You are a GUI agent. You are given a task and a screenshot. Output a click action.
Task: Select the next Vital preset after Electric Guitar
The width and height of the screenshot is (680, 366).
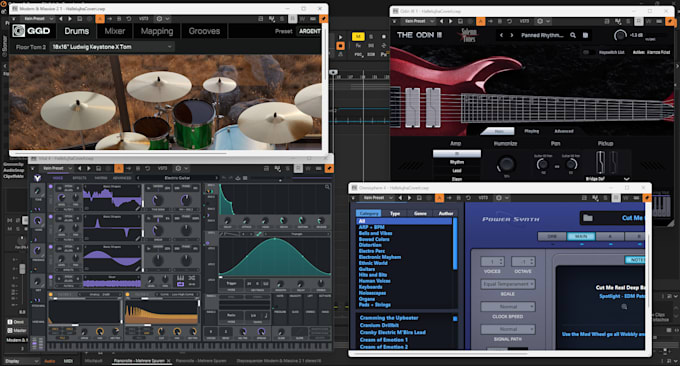pyautogui.click(x=216, y=178)
